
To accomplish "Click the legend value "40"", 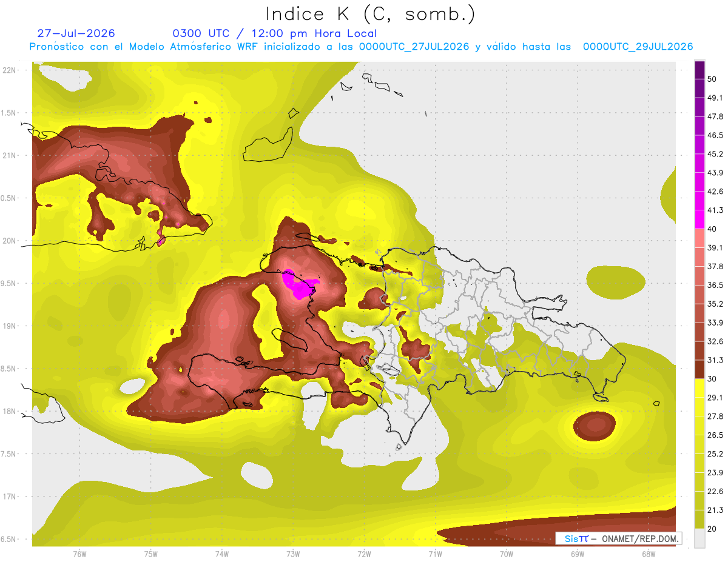I will [x=712, y=229].
